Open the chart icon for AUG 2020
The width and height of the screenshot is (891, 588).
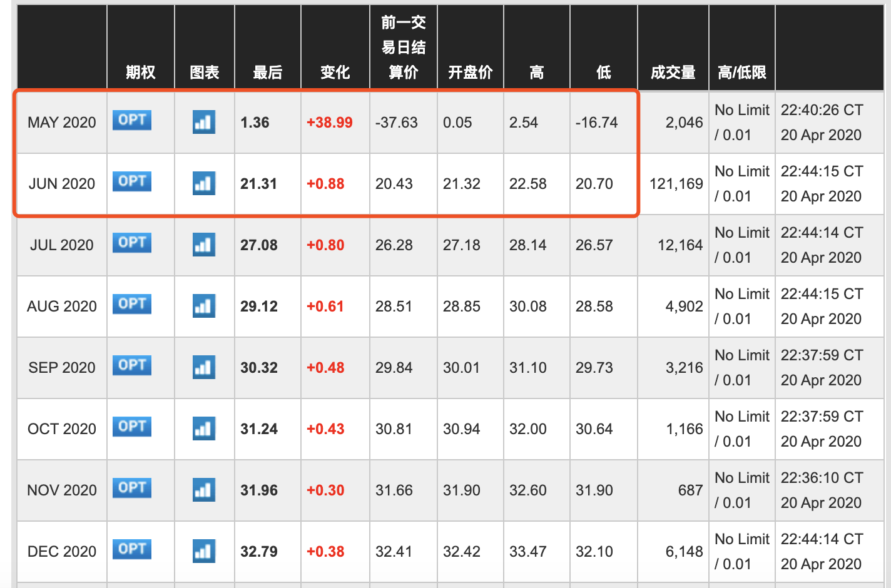click(204, 306)
